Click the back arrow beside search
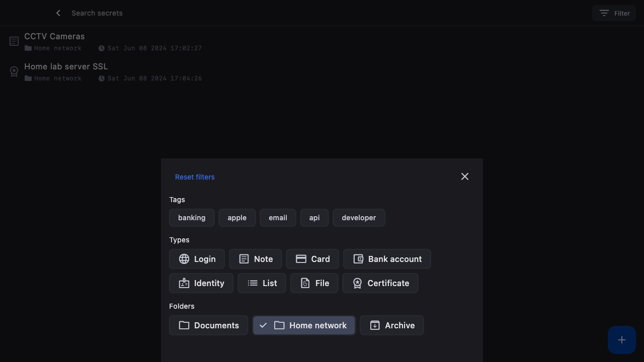This screenshot has height=362, width=644. point(58,13)
